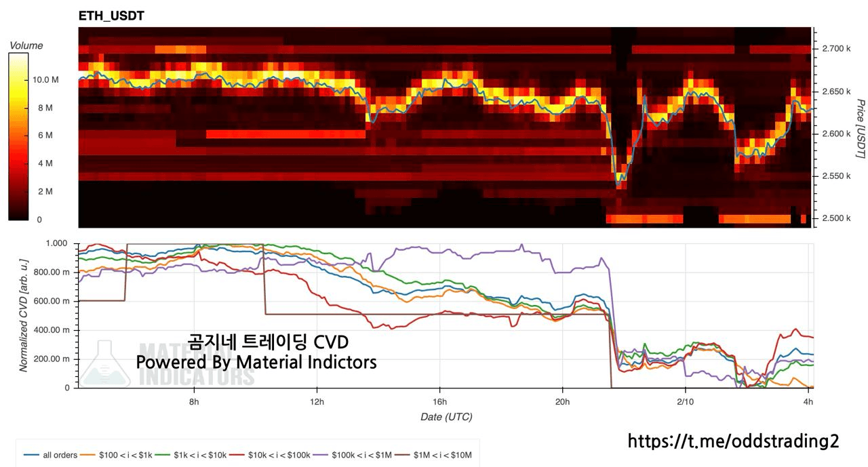Click the ETH_USDT chart title

[x=111, y=16]
